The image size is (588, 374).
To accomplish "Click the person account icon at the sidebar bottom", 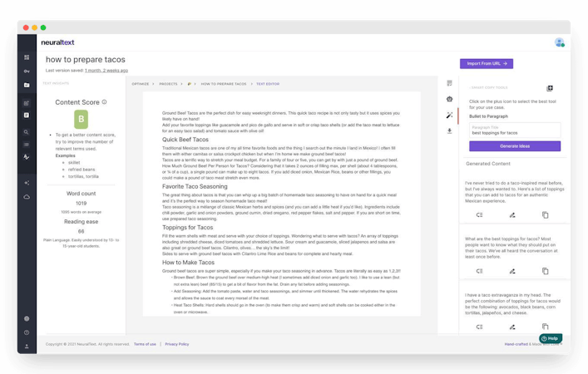I will (x=27, y=347).
